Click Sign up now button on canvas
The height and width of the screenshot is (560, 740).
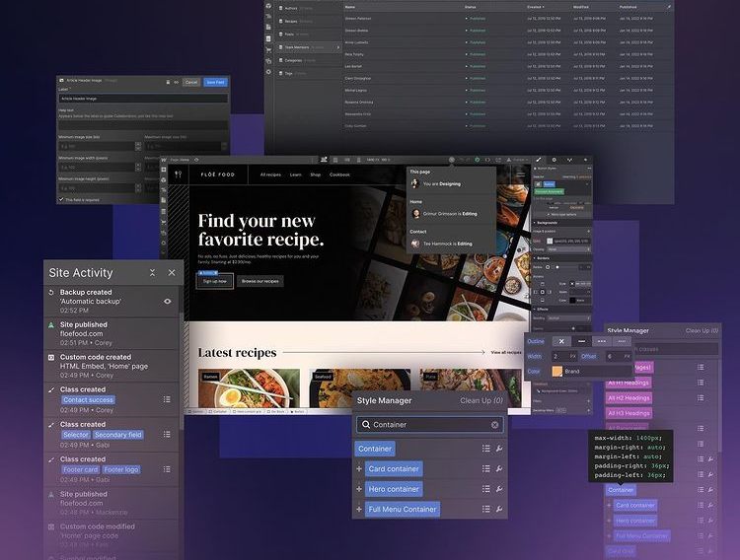point(215,281)
